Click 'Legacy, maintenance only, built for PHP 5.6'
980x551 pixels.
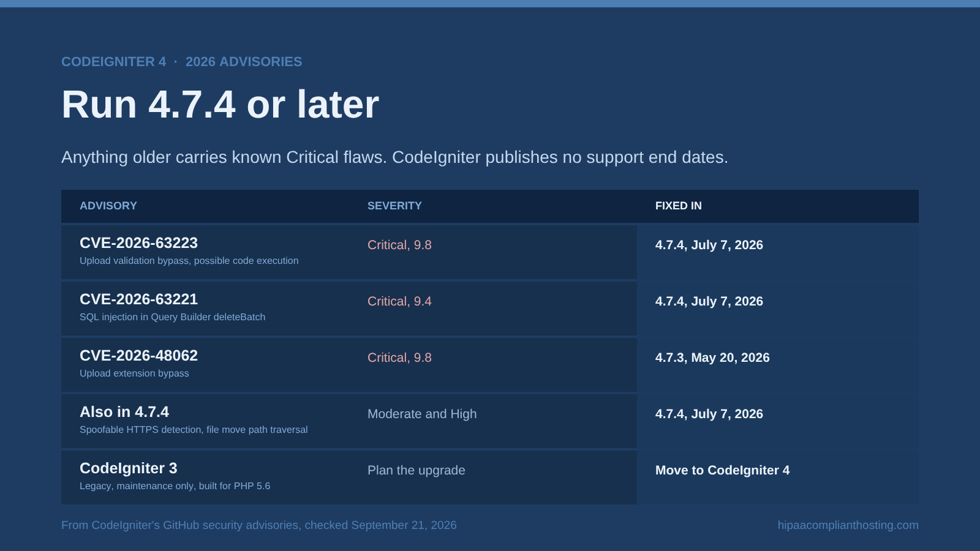[x=175, y=486]
